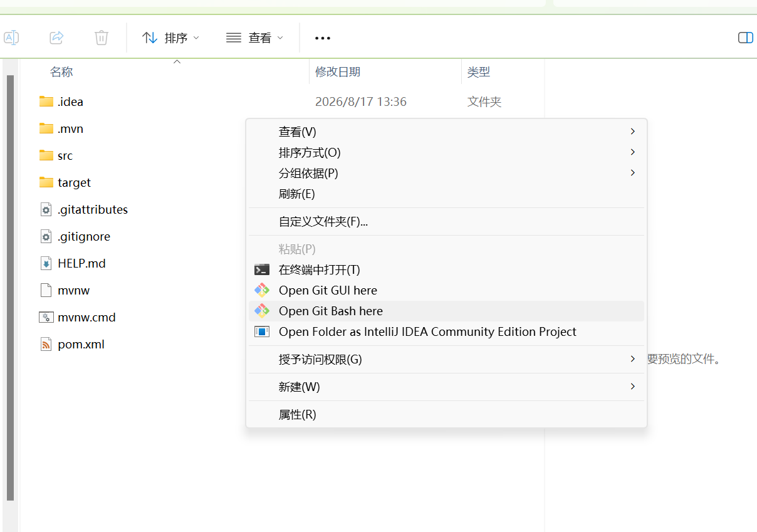
Task: Click the pom.xml file icon
Action: coord(46,344)
